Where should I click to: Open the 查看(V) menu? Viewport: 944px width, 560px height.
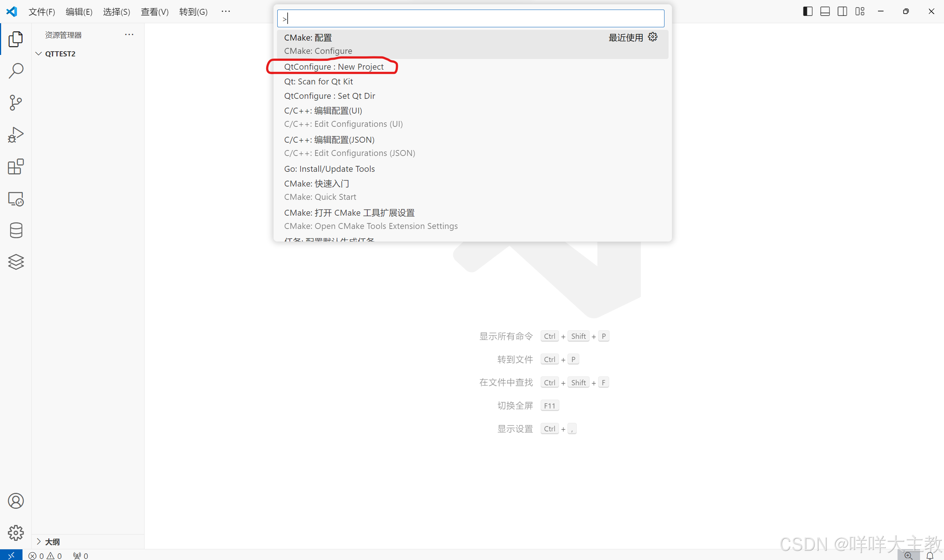point(155,12)
